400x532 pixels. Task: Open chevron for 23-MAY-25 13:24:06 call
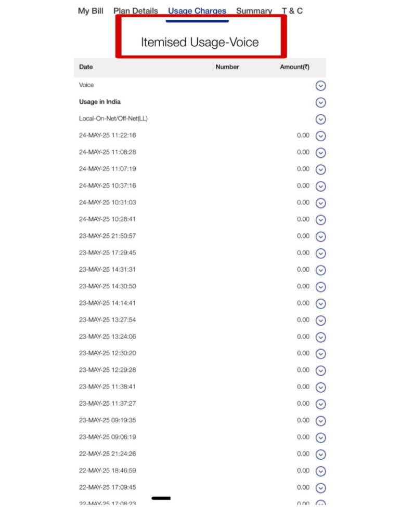(320, 337)
